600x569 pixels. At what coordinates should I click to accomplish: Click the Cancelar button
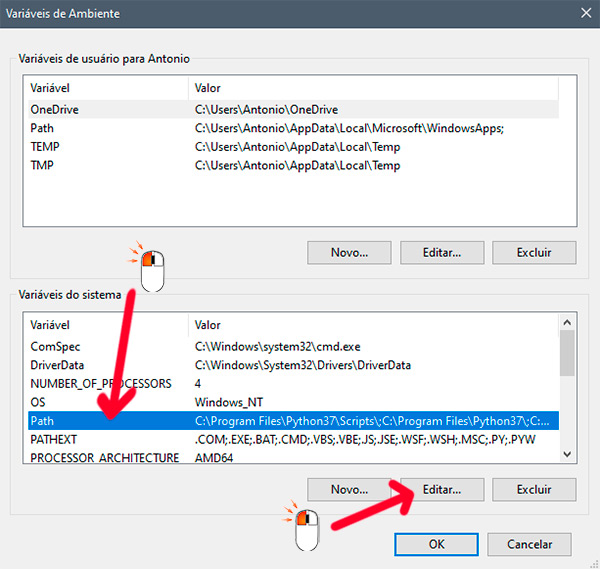529,544
